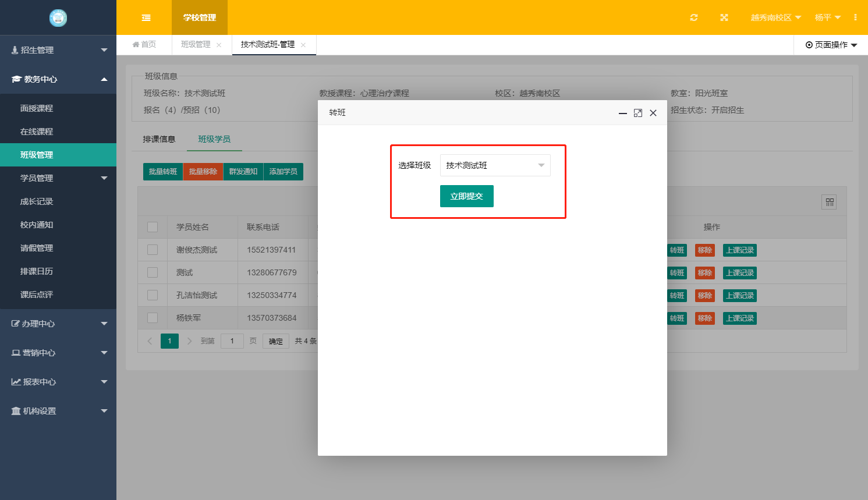Close the 转班 dialog

[x=653, y=113]
